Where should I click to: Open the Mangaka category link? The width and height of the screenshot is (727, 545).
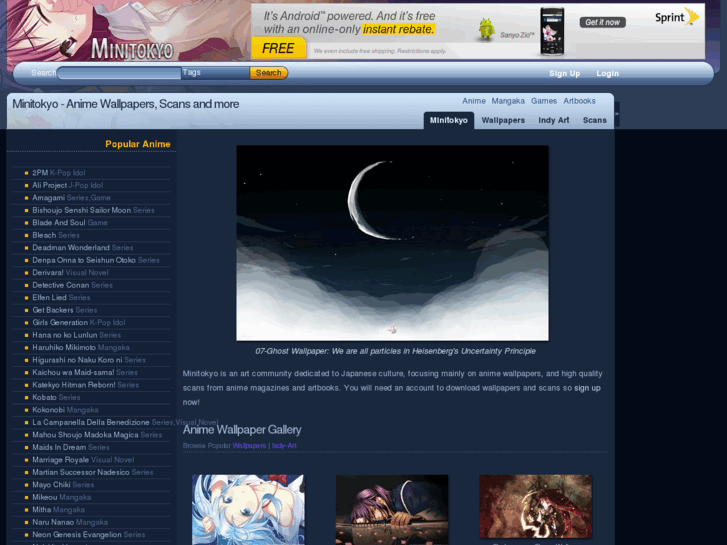(508, 101)
